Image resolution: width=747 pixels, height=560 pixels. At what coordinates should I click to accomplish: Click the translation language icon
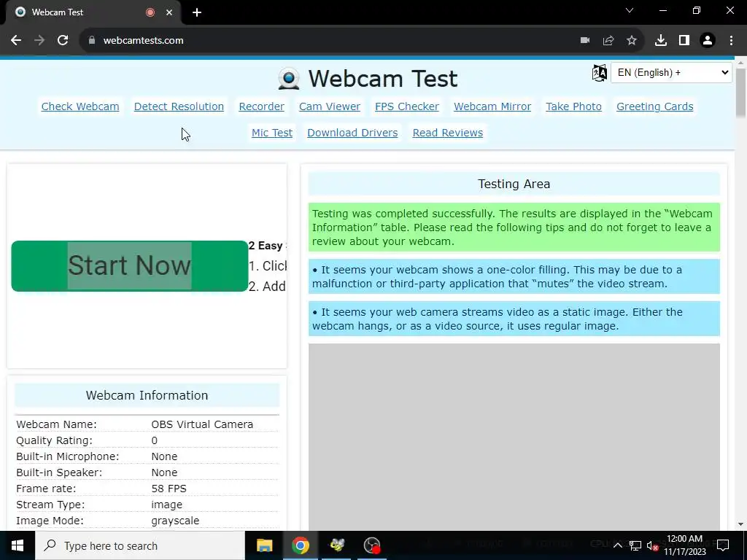(600, 73)
